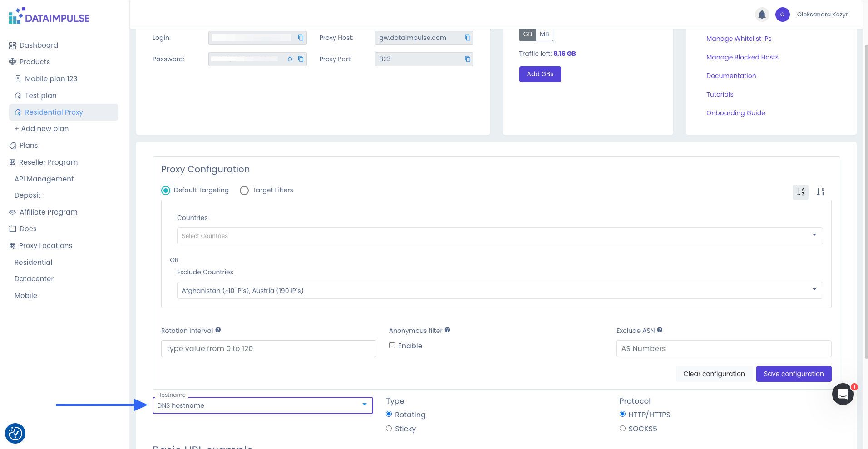Open the notifications bell
The height and width of the screenshot is (449, 868).
pyautogui.click(x=762, y=15)
